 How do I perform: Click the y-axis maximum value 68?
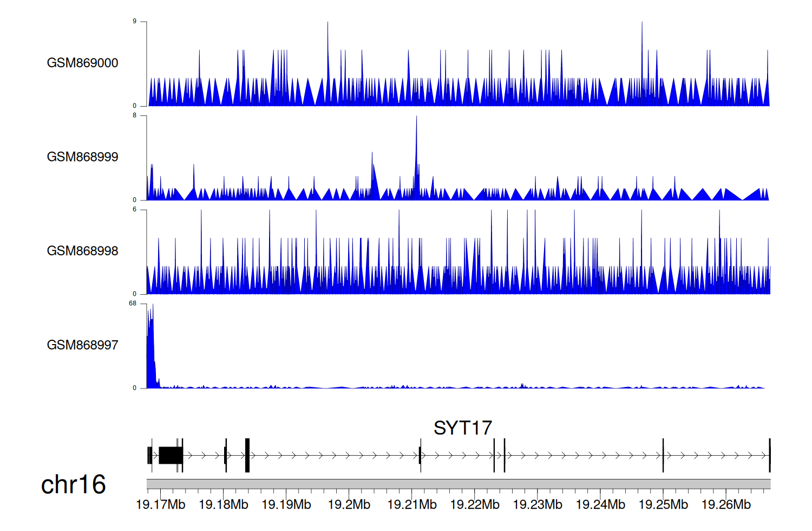click(133, 303)
